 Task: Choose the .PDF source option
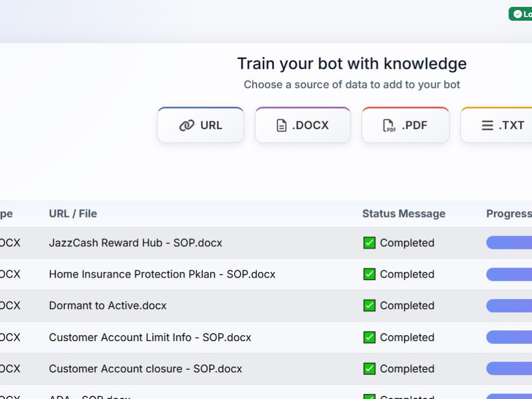[x=405, y=125]
